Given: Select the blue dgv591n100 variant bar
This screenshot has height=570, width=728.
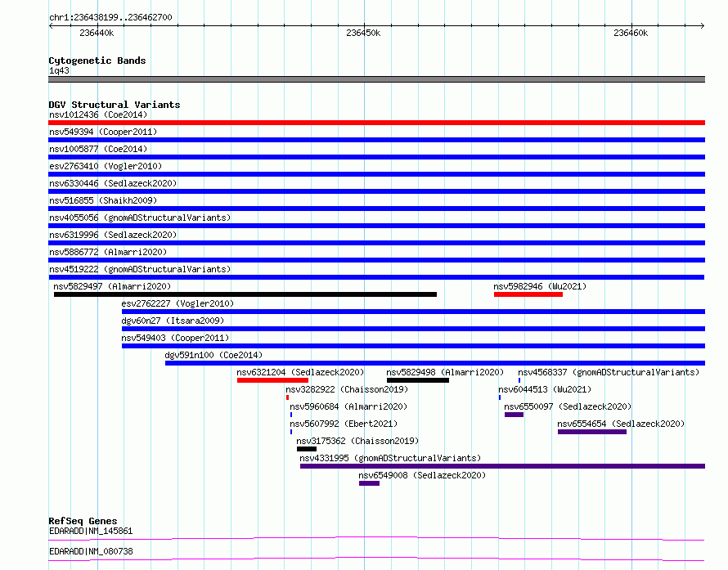Looking at the screenshot, I should click(x=435, y=363).
